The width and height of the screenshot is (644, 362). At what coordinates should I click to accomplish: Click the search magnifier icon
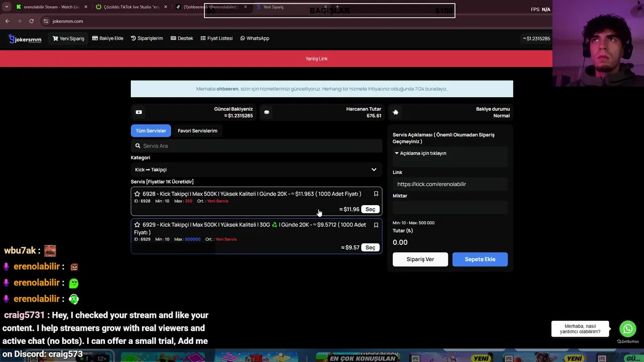(x=137, y=146)
